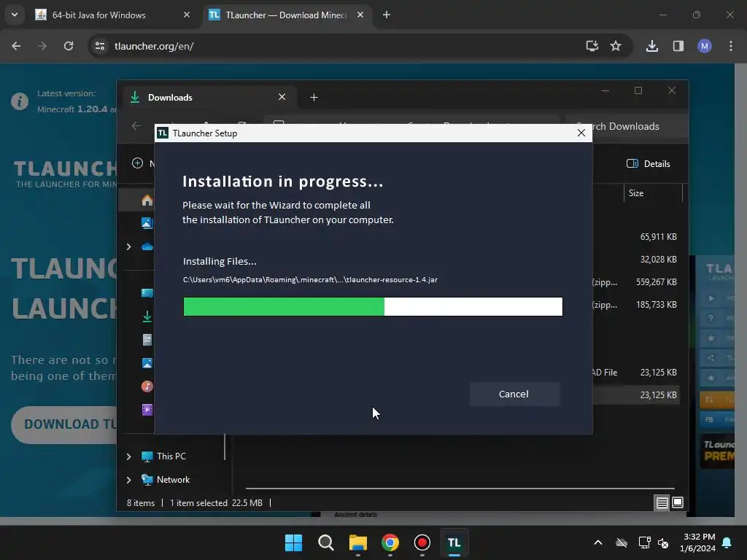Open a new Chrome tab

[x=387, y=15]
